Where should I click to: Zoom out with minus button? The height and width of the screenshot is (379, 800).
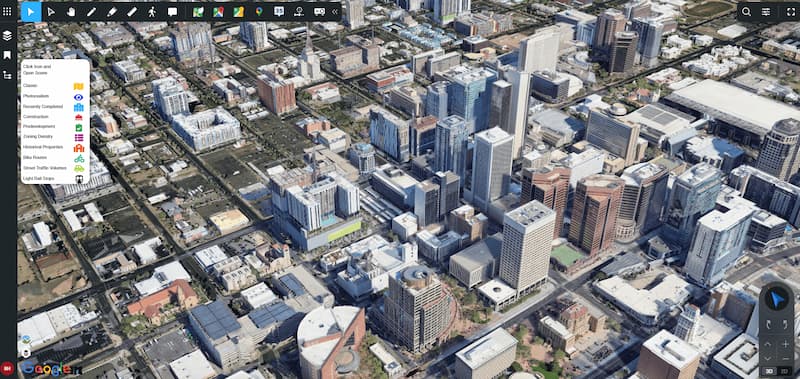[x=785, y=358]
